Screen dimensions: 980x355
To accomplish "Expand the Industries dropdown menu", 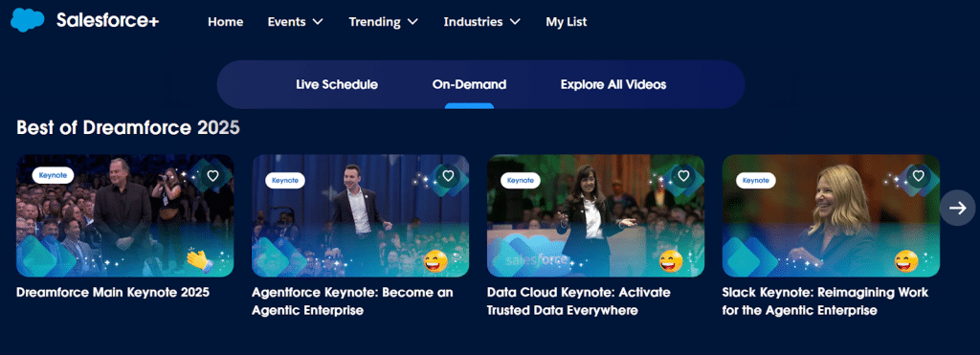I will tap(482, 22).
